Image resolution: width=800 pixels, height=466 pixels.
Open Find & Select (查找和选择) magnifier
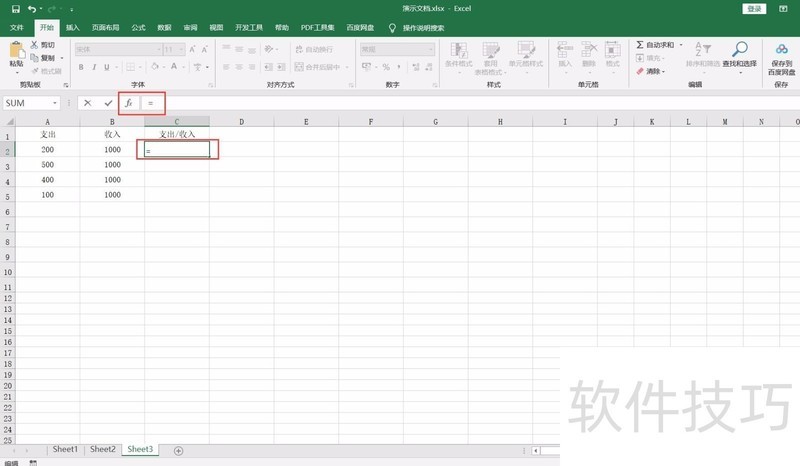click(740, 54)
